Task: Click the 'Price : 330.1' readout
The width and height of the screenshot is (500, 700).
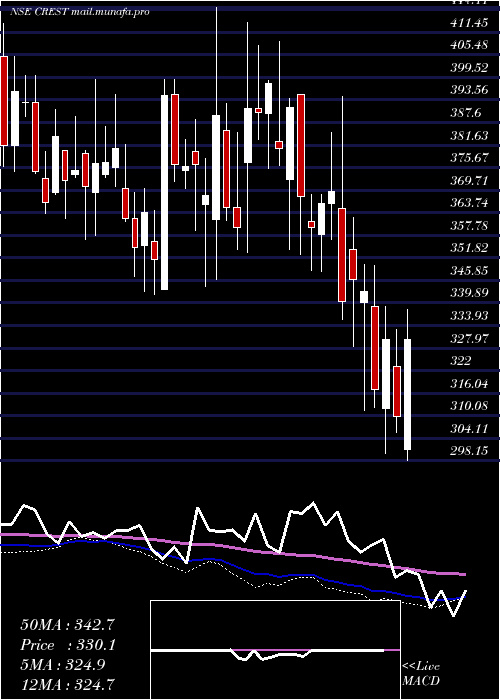Action: click(x=68, y=645)
